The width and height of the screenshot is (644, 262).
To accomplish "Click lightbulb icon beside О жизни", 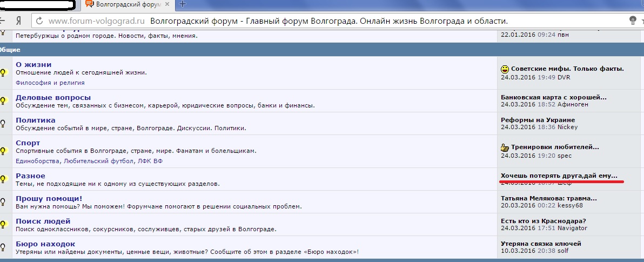I will pos(3,73).
